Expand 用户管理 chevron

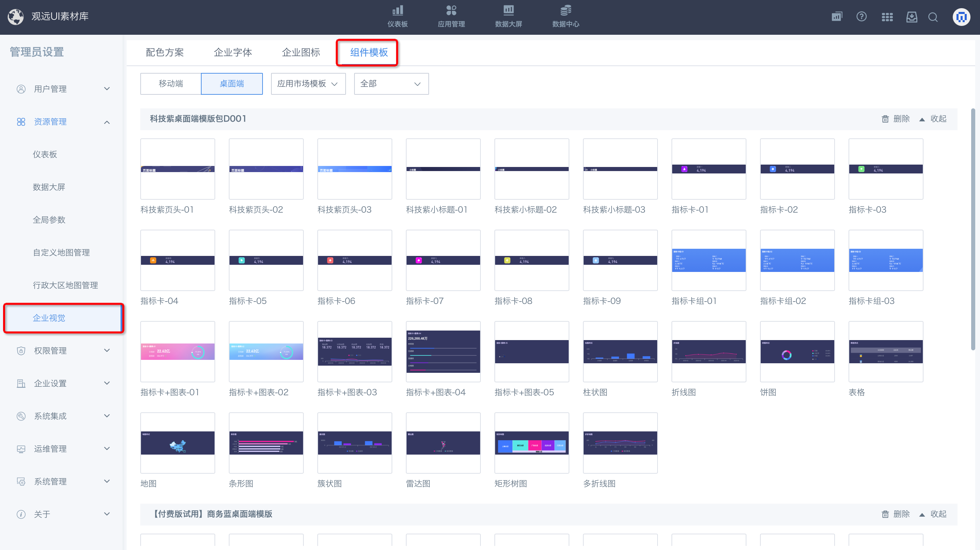coord(107,89)
